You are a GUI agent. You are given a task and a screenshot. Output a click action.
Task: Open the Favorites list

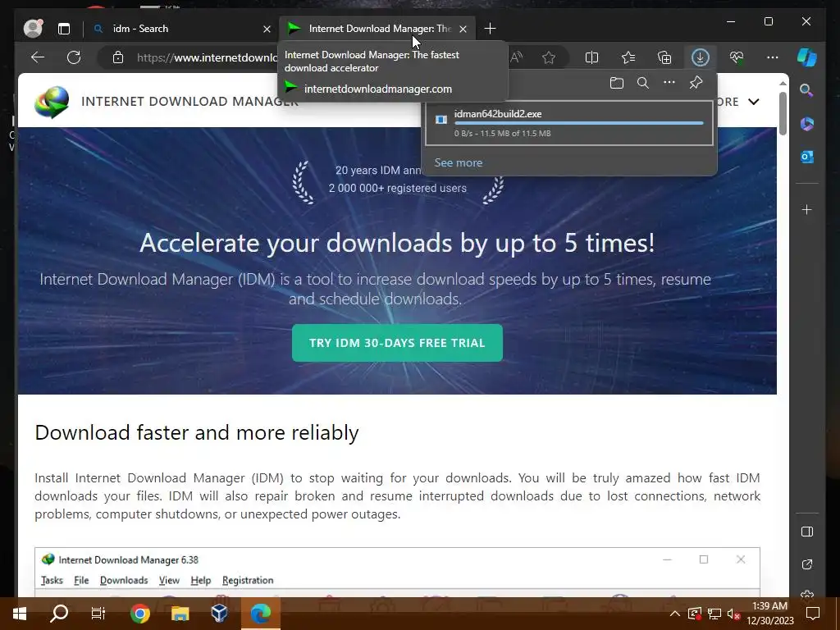point(628,57)
